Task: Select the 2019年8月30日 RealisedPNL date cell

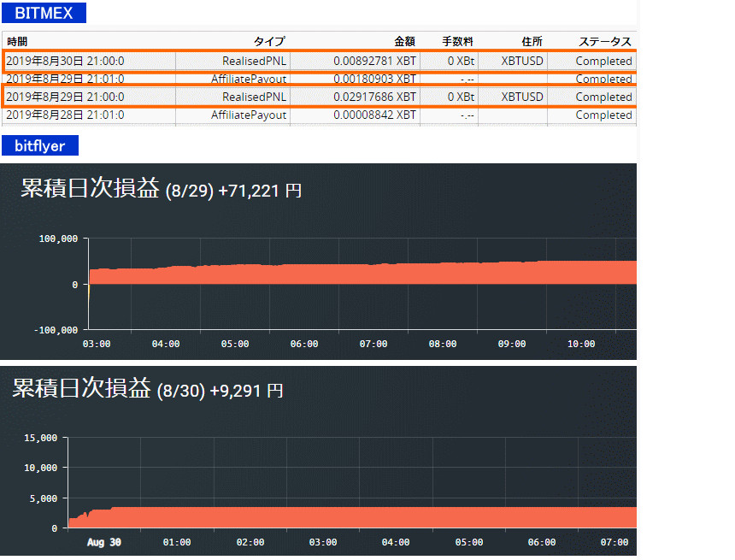Action: [x=65, y=61]
